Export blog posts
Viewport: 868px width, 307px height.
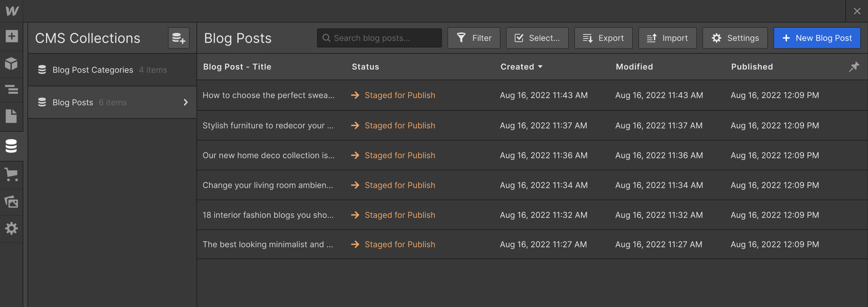point(603,38)
